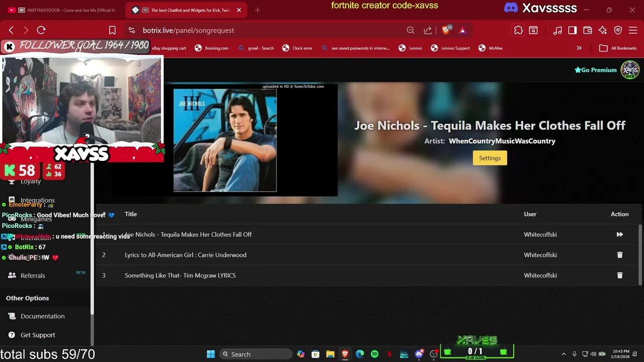Open browser extensions puzzle icon
Screen dimensions: 644x362
click(518, 30)
